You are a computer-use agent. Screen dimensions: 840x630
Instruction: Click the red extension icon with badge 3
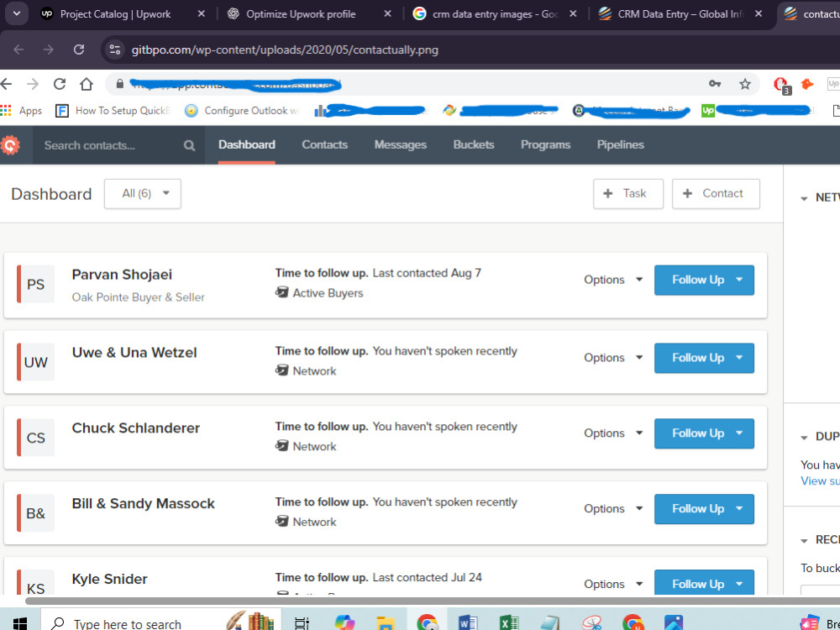(x=781, y=85)
